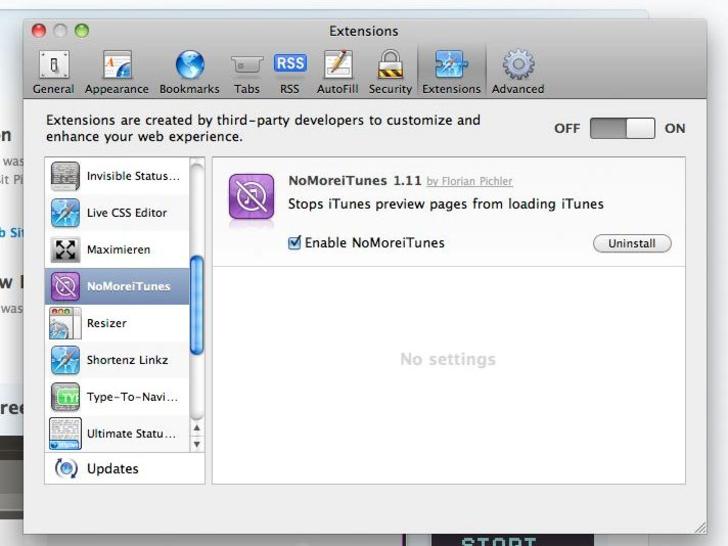728x546 pixels.
Task: Select the 'Live CSS Editor' list row text
Action: 127,213
